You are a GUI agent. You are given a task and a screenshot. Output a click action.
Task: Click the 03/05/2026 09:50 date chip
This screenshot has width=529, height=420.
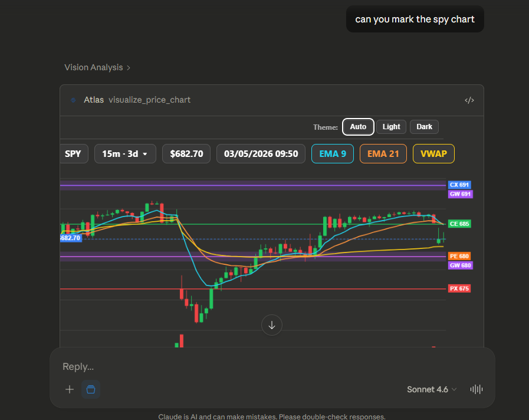pos(261,154)
